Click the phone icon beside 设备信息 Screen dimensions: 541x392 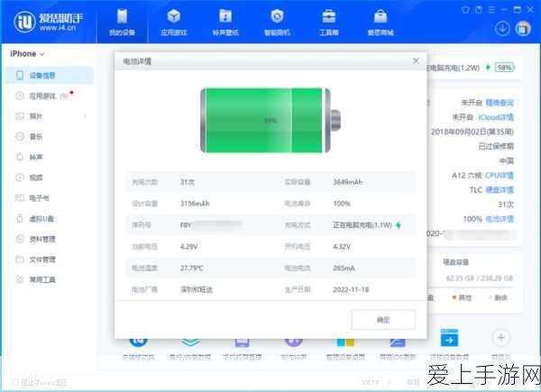point(20,75)
